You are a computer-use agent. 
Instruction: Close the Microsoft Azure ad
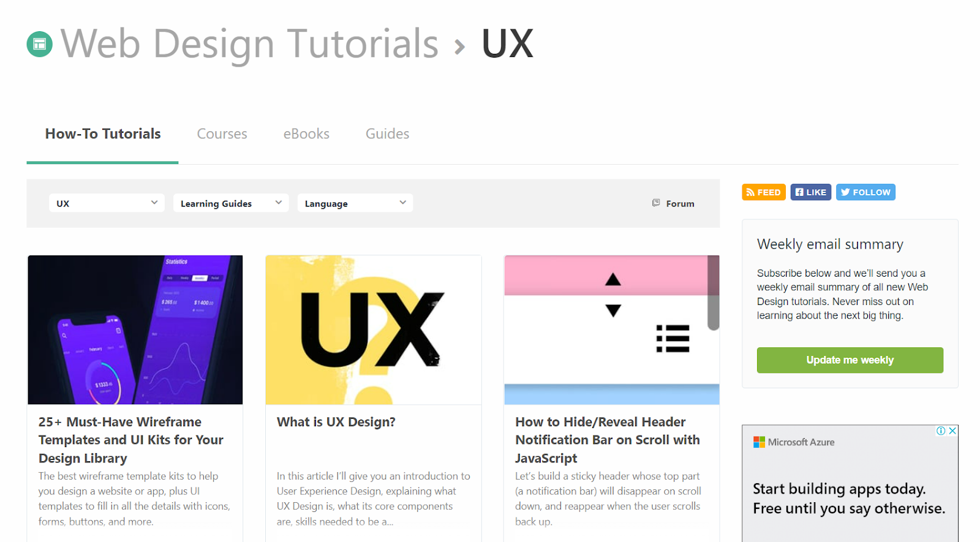pyautogui.click(x=952, y=431)
